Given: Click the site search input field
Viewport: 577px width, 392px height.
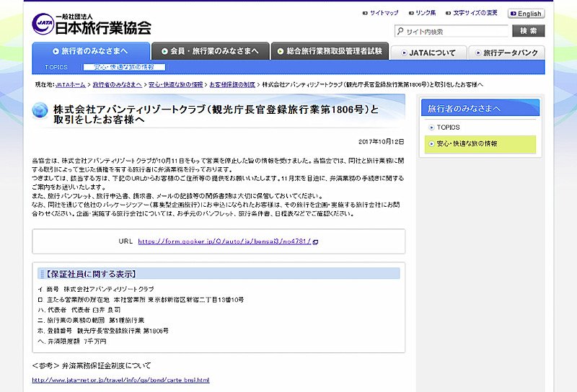Looking at the screenshot, I should pos(452,31).
